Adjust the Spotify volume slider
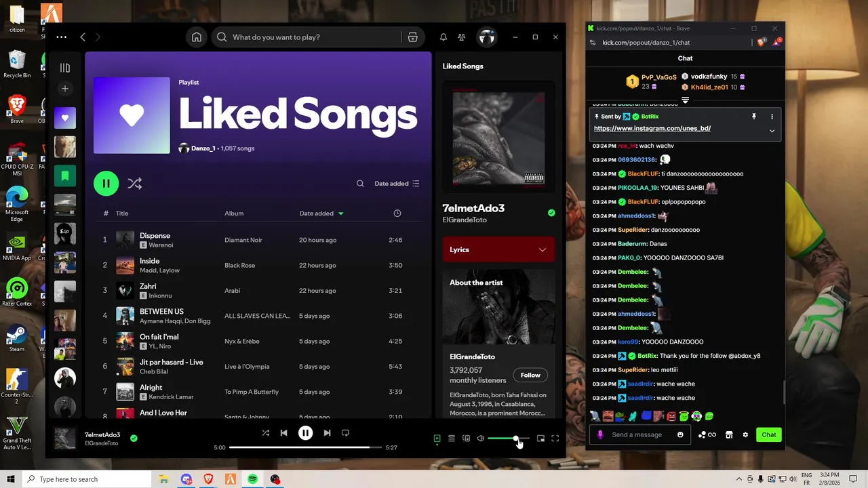 pyautogui.click(x=509, y=439)
